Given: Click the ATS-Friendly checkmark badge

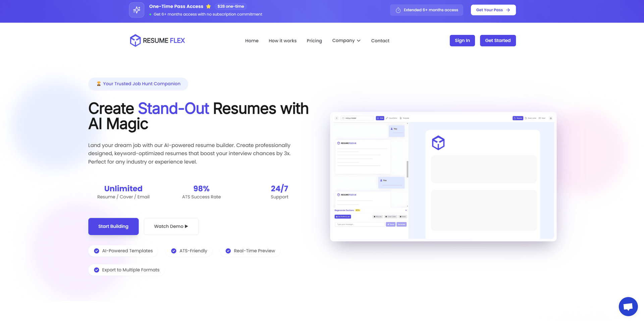Looking at the screenshot, I should (x=174, y=251).
